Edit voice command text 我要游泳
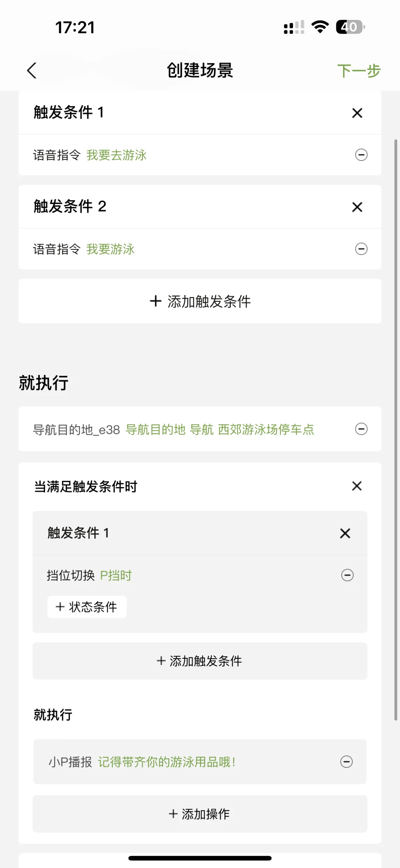Image resolution: width=400 pixels, height=868 pixels. (110, 249)
